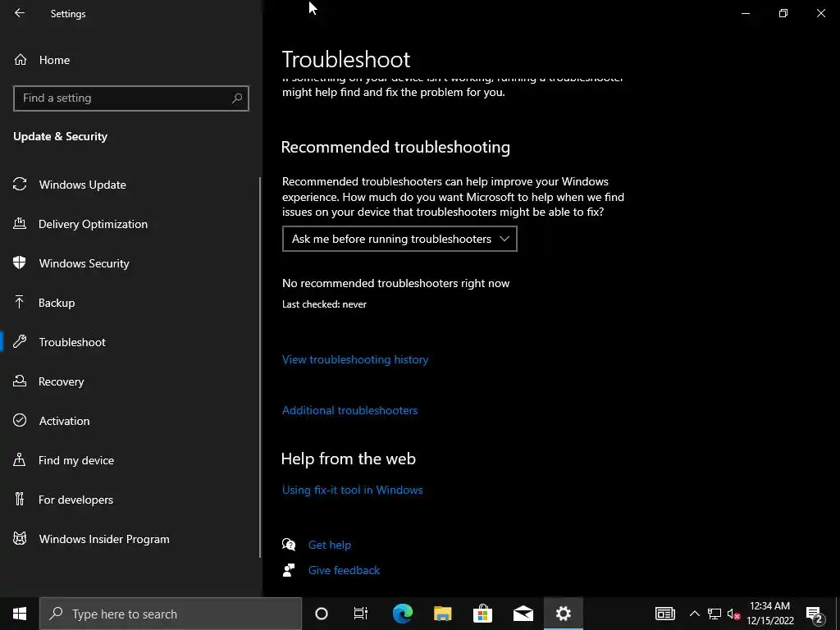Click the sidebar vertical scrollbar
Viewport: 840px width, 630px height.
(260, 367)
